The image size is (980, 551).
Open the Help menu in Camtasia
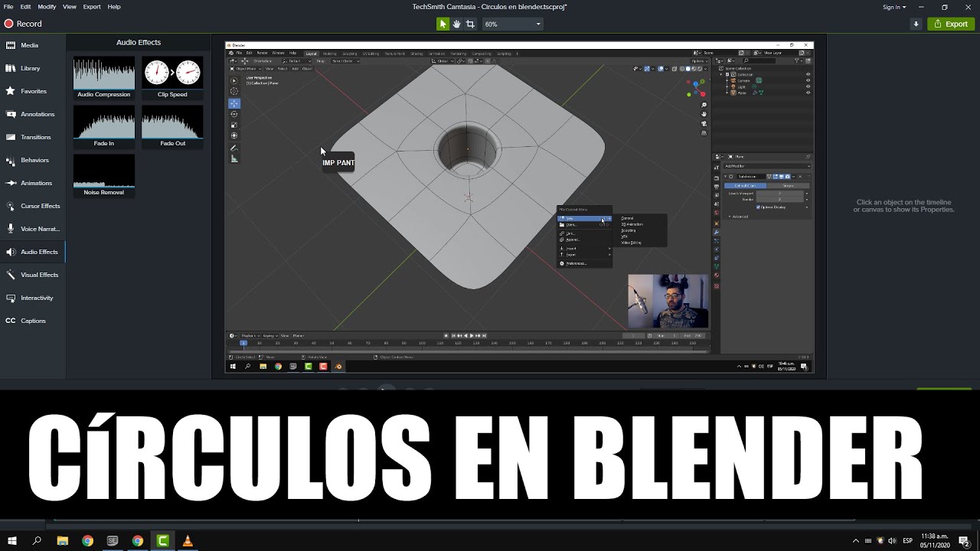(114, 7)
